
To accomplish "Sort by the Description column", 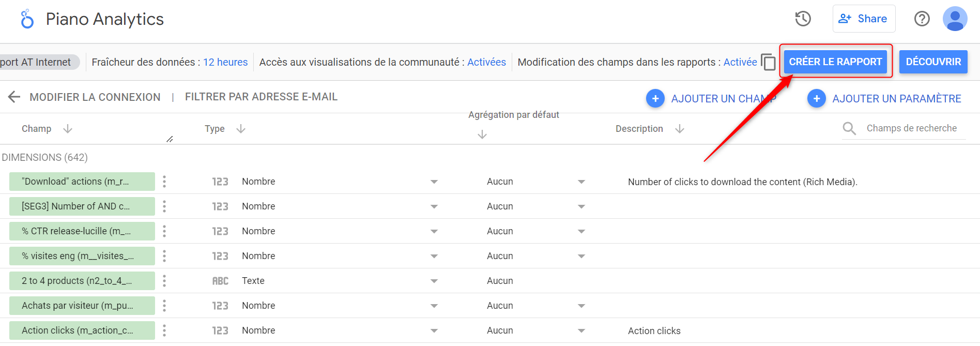I will (x=679, y=129).
